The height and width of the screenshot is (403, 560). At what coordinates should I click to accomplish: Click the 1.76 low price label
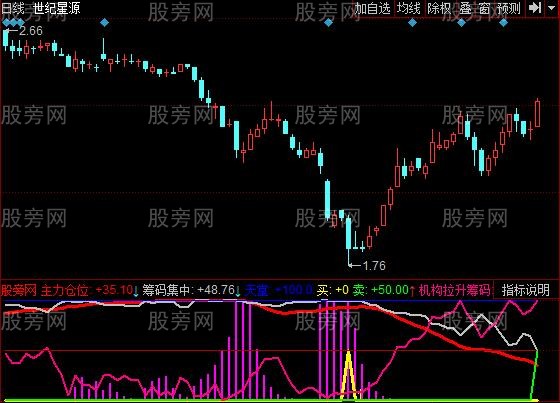(x=374, y=265)
